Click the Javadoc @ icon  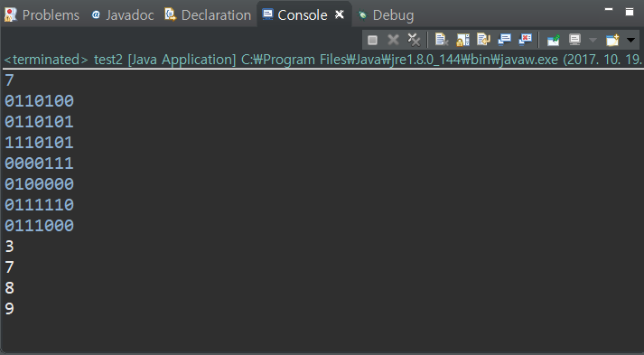(96, 14)
